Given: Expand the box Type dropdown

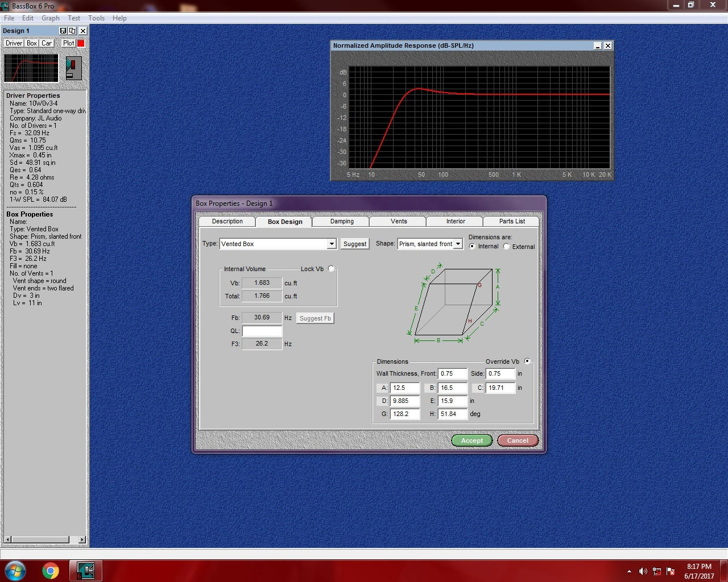Looking at the screenshot, I should pyautogui.click(x=331, y=244).
